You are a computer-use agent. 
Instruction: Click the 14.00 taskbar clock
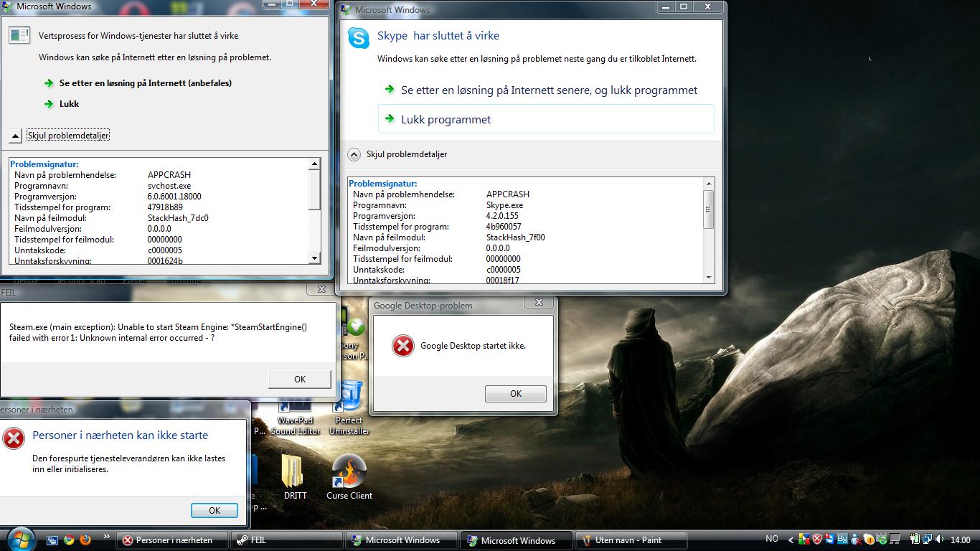[x=961, y=540]
